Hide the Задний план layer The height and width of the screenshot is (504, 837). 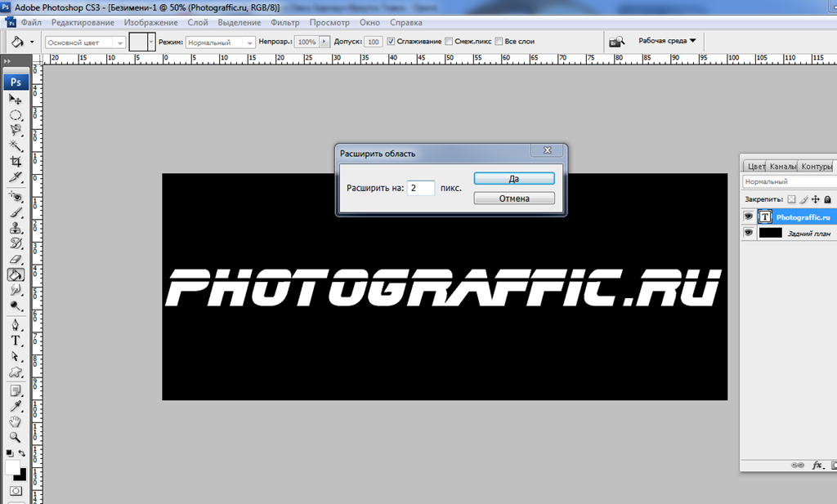click(x=749, y=233)
